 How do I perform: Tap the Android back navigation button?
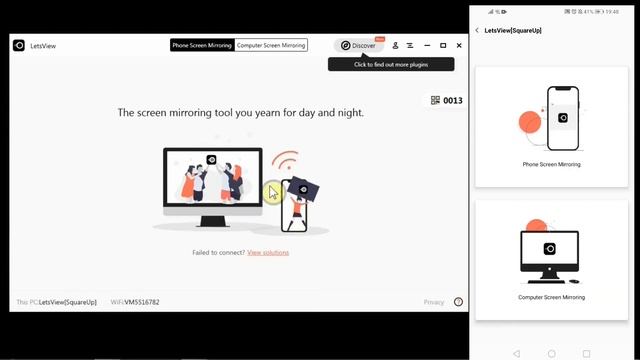(517, 353)
